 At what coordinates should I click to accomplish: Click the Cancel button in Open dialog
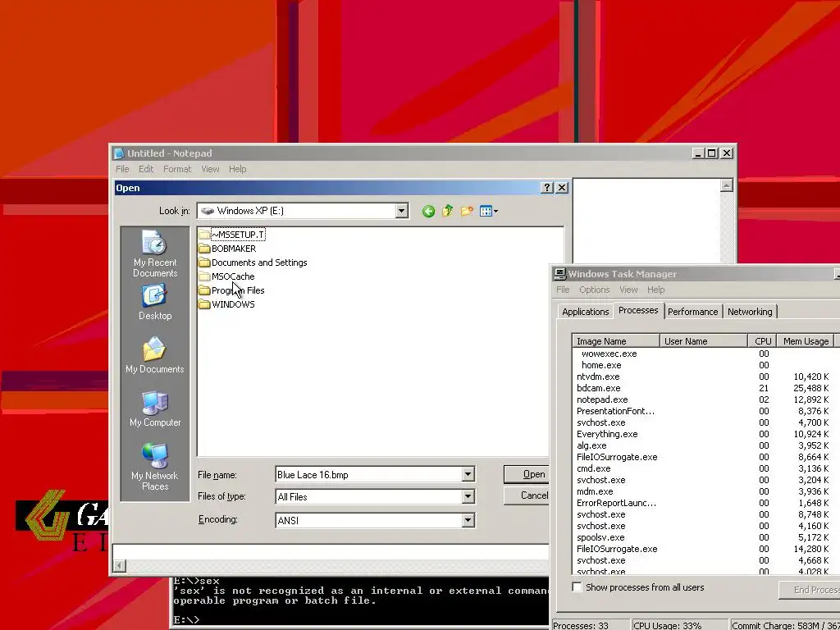click(x=527, y=495)
